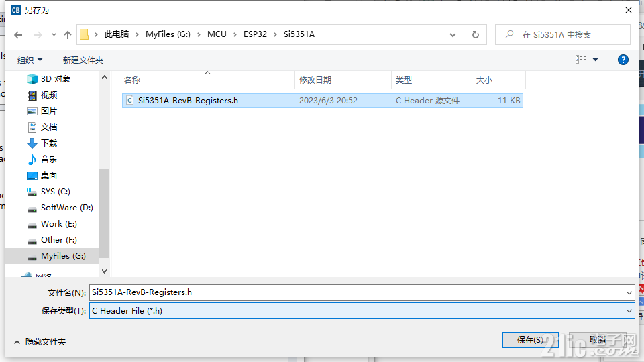
Task: Click the folder icon in address bar
Action: 85,34
